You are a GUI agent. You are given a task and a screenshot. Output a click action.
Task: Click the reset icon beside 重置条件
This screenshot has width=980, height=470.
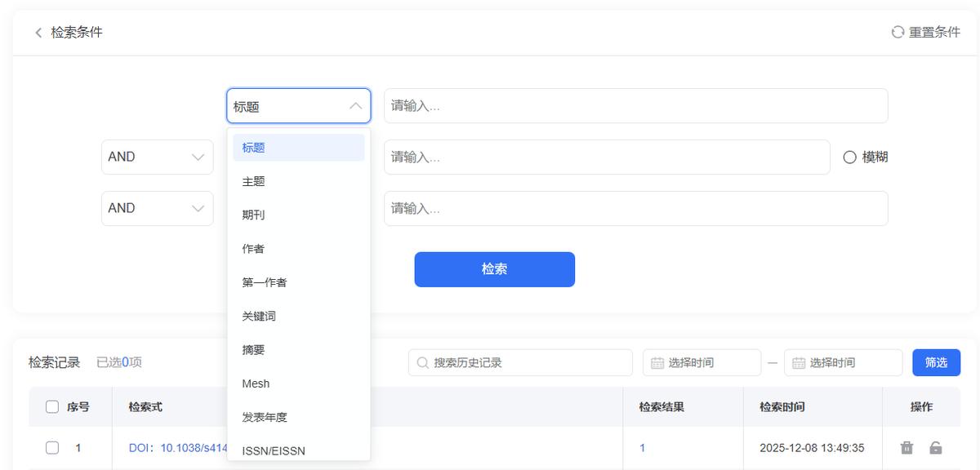(897, 33)
